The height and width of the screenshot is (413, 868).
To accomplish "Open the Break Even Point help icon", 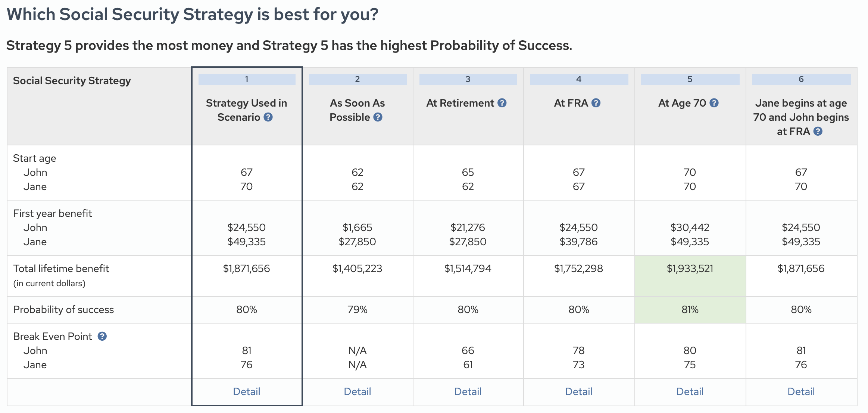I will click(x=102, y=337).
